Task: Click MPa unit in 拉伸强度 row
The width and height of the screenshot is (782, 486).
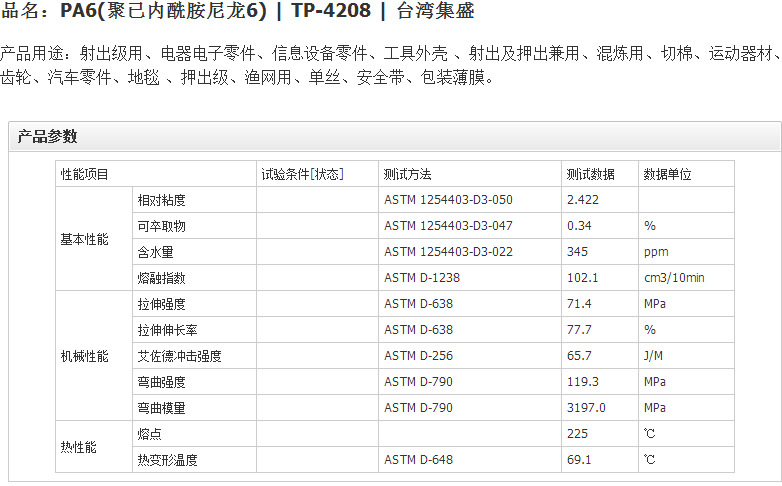Action: pos(655,303)
